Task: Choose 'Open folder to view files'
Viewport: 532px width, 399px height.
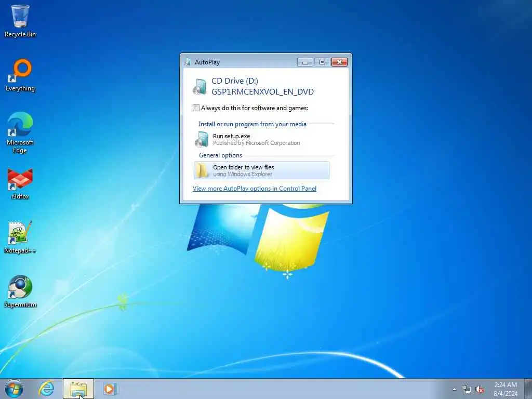Action: [x=262, y=170]
